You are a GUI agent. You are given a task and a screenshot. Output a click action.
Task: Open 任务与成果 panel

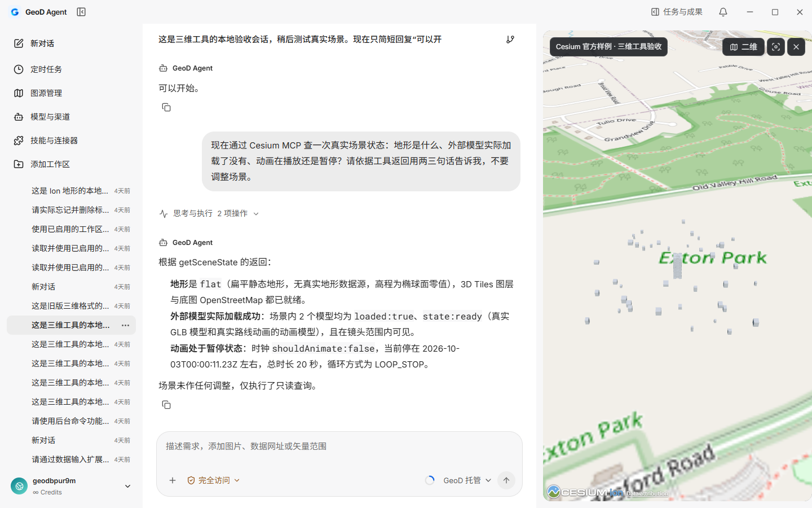[x=677, y=12]
